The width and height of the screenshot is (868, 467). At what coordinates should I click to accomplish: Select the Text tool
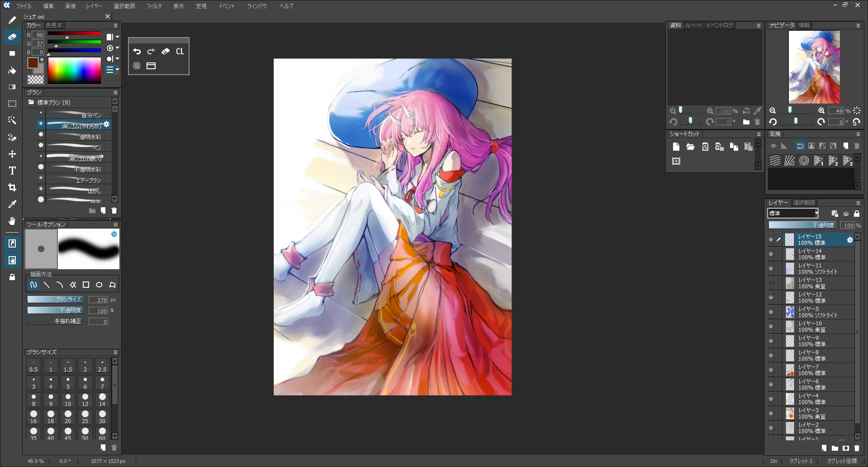12,171
